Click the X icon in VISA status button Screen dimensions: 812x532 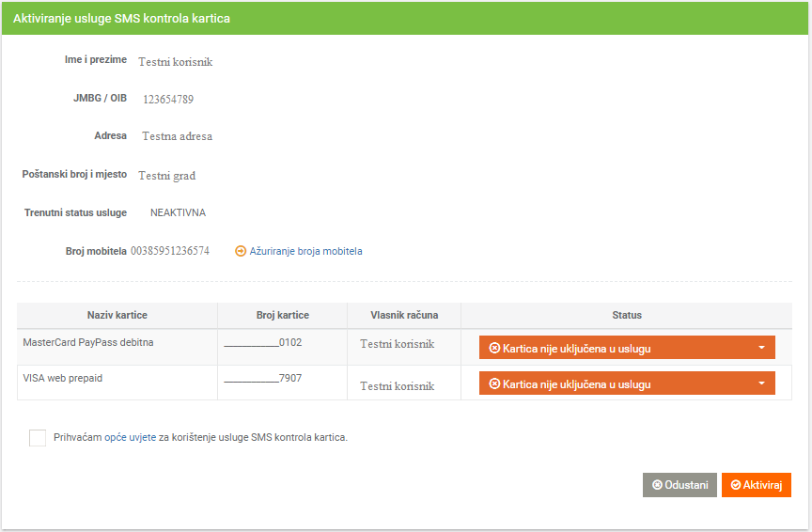pos(494,383)
